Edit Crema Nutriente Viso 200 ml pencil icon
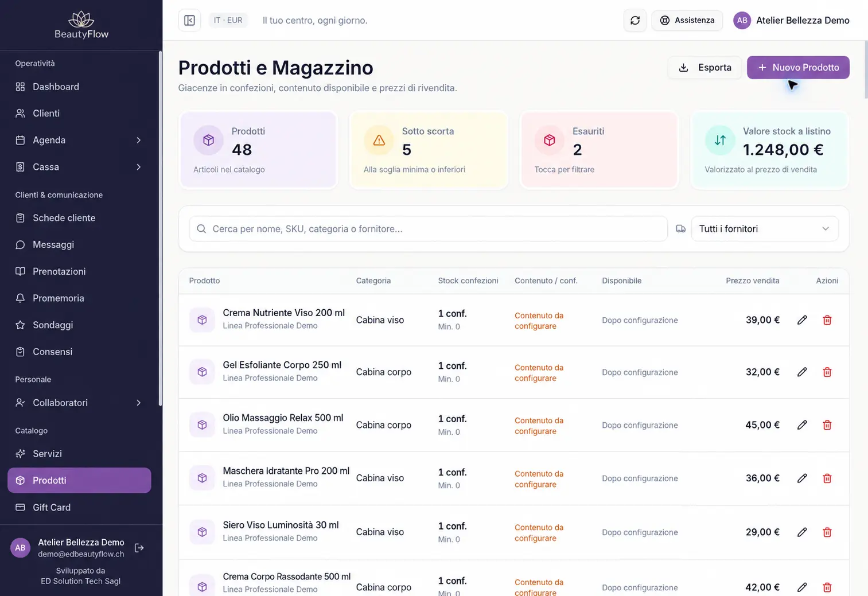The image size is (868, 596). 802,320
